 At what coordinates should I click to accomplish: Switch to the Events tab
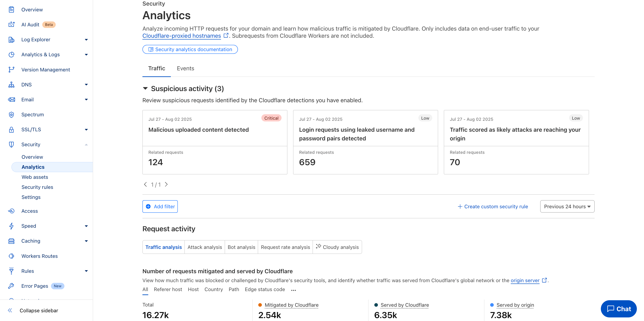[185, 68]
